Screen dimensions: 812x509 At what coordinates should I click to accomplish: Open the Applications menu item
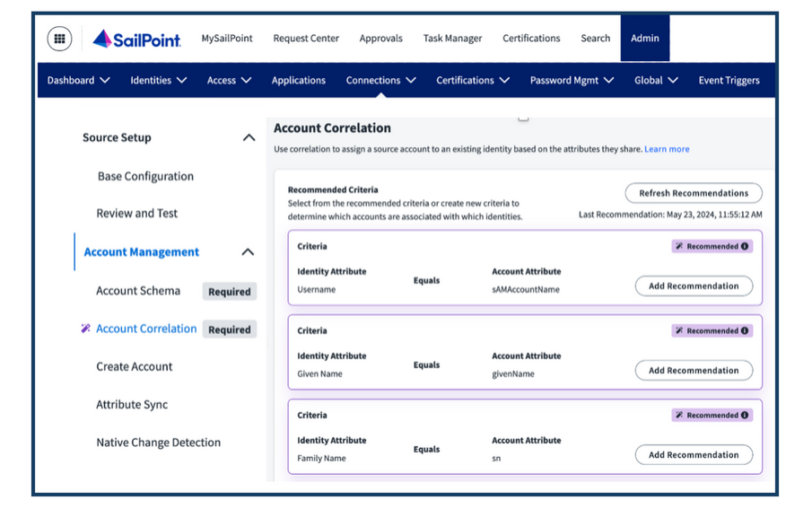click(299, 80)
